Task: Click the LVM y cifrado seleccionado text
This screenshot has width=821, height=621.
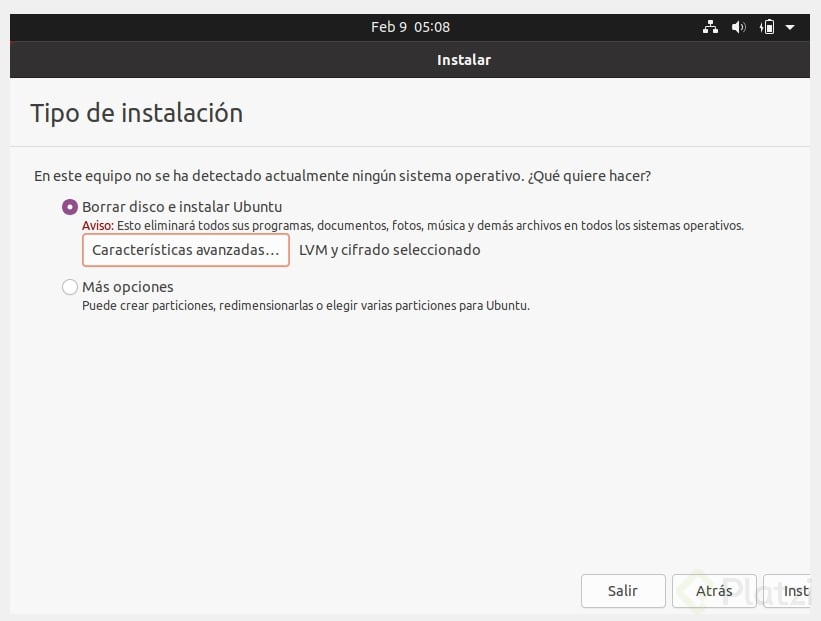Action: [390, 250]
